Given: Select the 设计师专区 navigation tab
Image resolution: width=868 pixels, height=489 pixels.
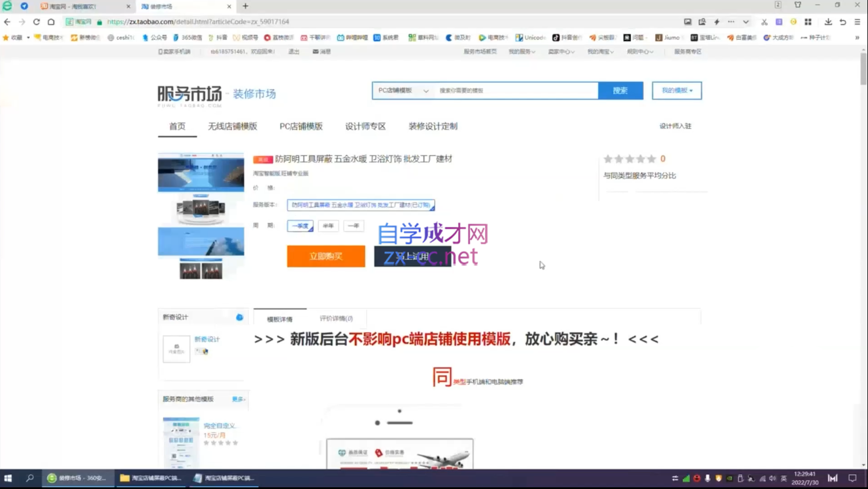Looking at the screenshot, I should tap(365, 126).
